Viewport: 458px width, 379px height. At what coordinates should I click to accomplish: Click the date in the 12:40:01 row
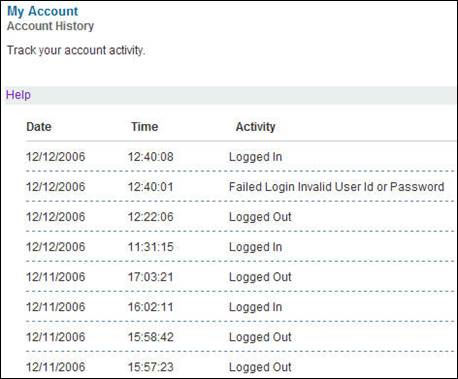[x=56, y=187]
